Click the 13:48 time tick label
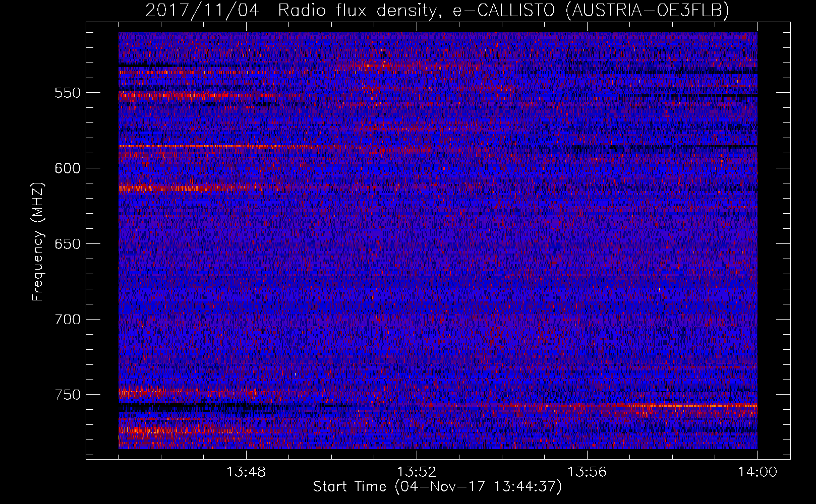Viewport: 816px width, 504px height. point(246,472)
